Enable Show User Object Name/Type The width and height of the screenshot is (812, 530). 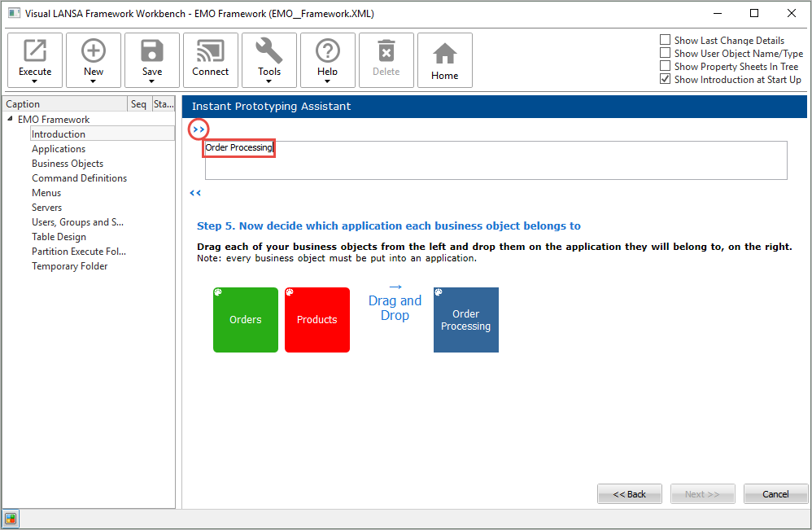tap(665, 53)
